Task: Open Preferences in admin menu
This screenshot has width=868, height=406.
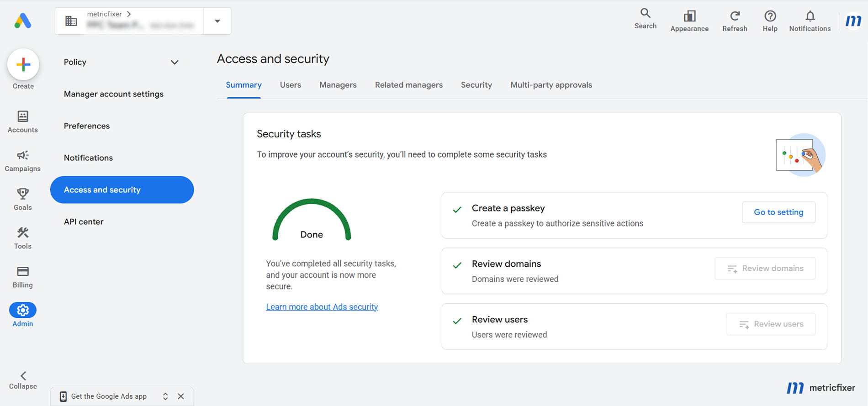Action: point(87,126)
